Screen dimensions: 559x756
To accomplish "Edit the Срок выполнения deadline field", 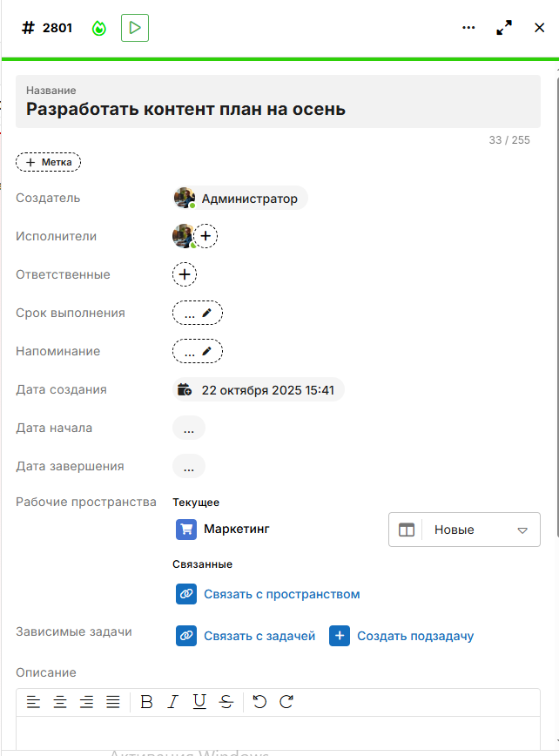I will click(198, 313).
